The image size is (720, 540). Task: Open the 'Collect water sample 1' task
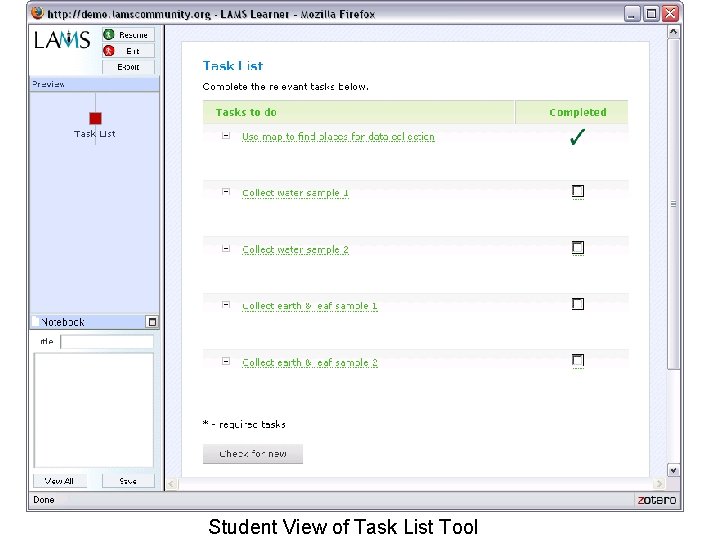point(295,193)
